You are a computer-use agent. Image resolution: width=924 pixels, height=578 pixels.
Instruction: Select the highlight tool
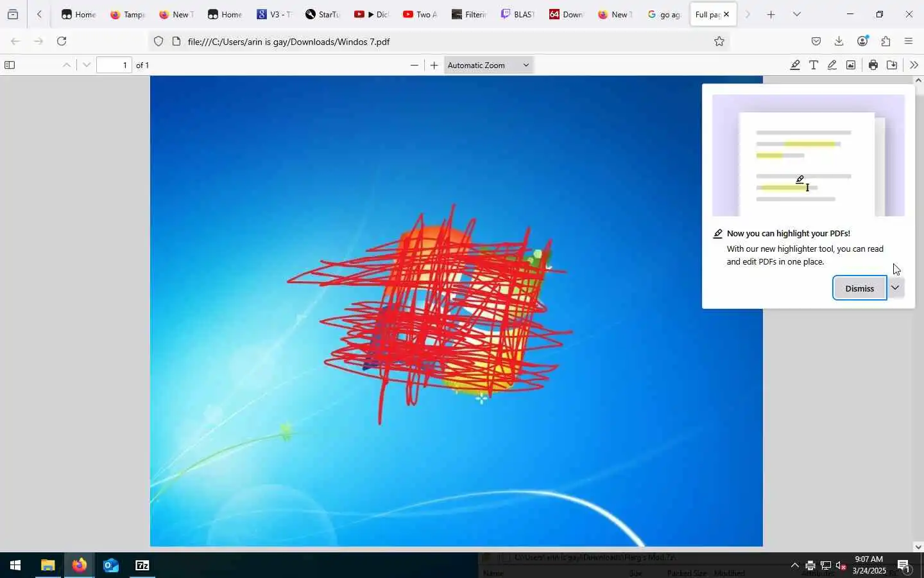pyautogui.click(x=795, y=65)
